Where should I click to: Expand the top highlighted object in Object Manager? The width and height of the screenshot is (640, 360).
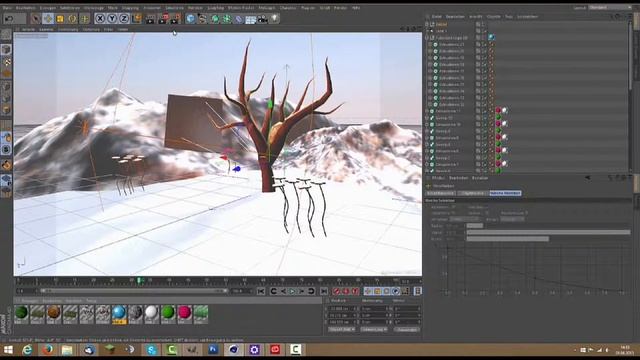pyautogui.click(x=427, y=24)
